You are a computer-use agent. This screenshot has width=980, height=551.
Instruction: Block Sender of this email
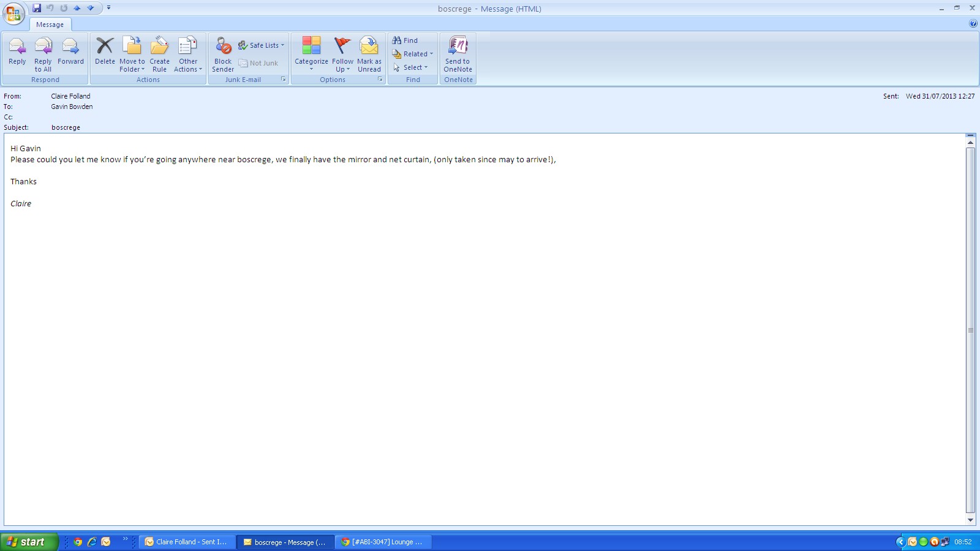[x=223, y=54]
